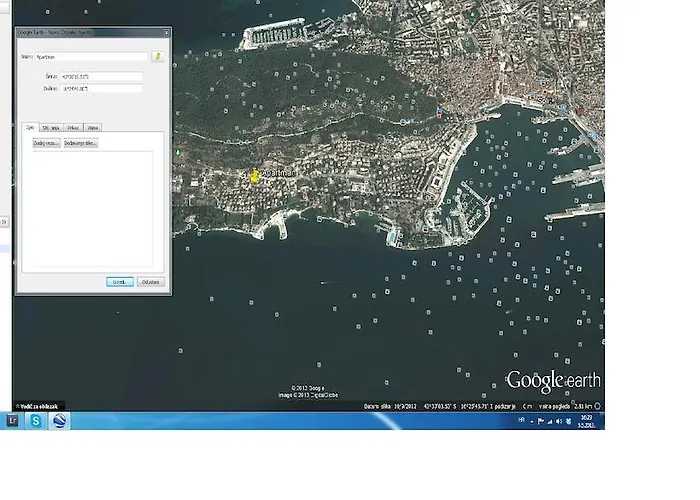The image size is (700, 500).
Task: Click the Name field containing Apartman
Action: [91, 57]
